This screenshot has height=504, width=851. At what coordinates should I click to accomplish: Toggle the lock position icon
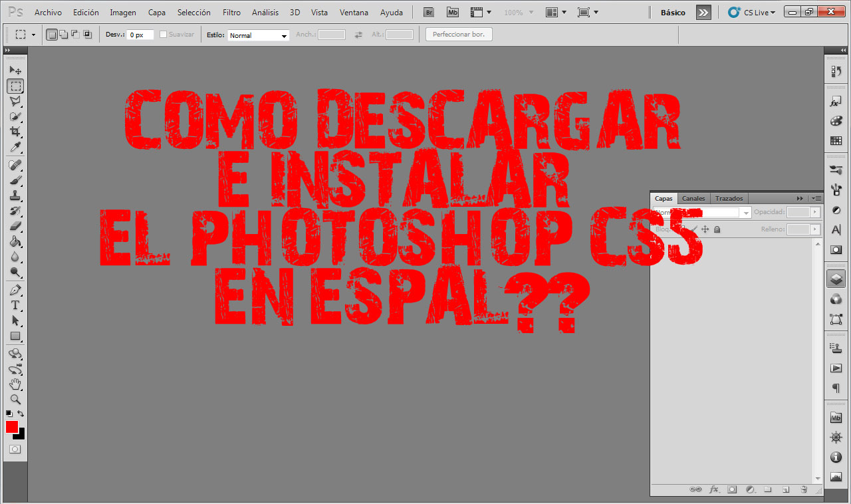(x=705, y=229)
